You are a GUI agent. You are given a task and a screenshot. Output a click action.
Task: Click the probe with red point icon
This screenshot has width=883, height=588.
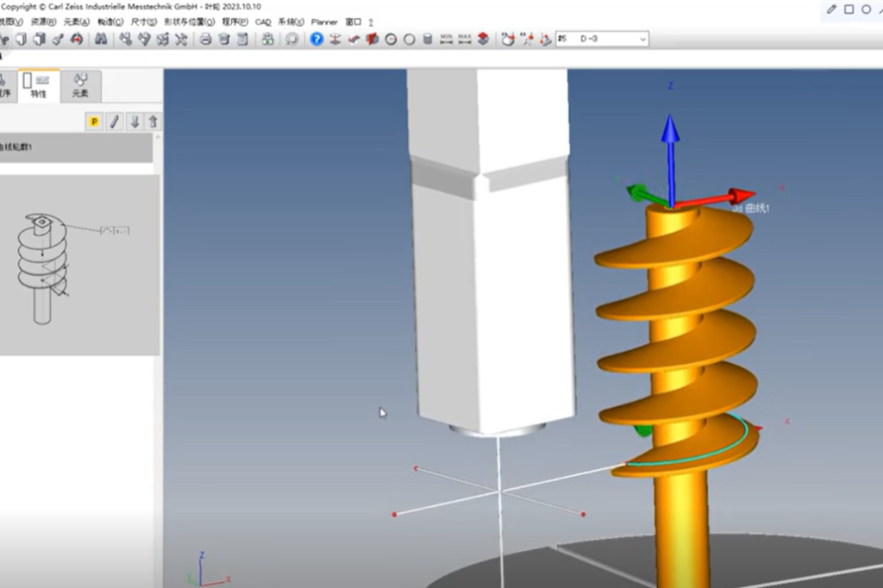point(527,39)
